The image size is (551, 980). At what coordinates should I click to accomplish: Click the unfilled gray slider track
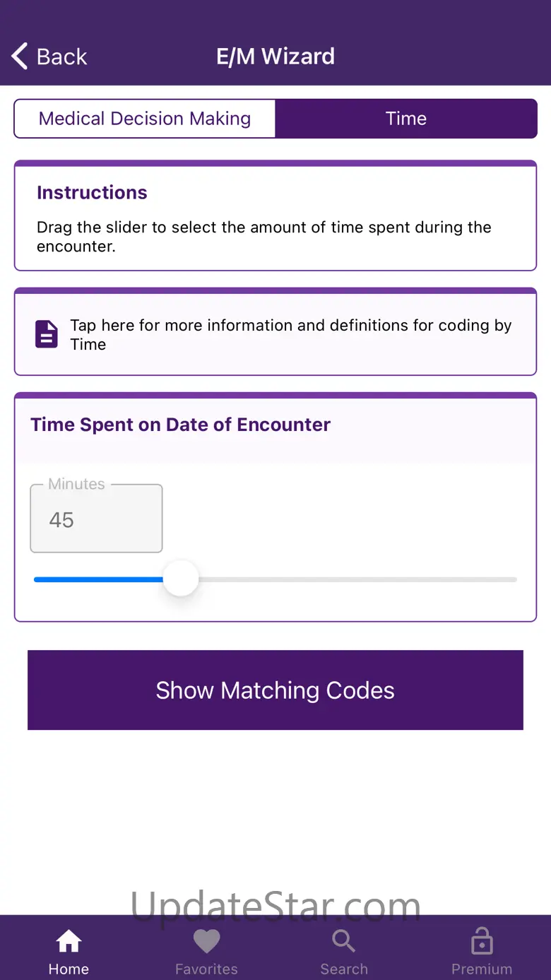[x=358, y=579]
